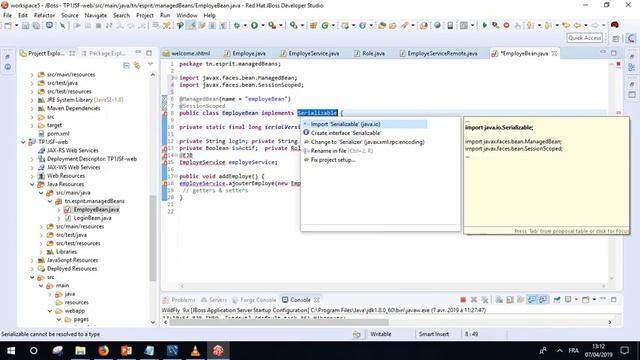640x360 pixels.
Task: Open the New wizard dropdown arrow
Action: [16, 25]
